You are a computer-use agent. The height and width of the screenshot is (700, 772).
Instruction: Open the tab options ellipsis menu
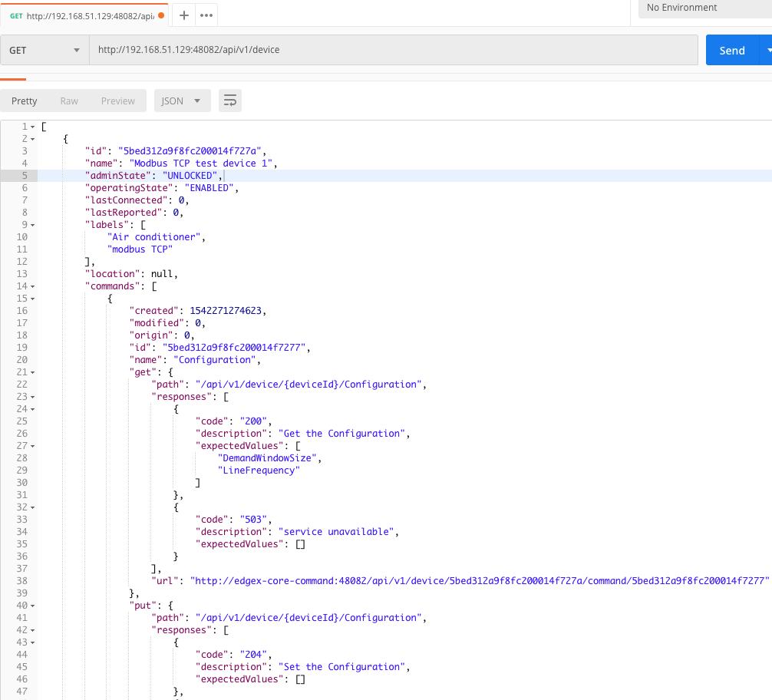206,15
